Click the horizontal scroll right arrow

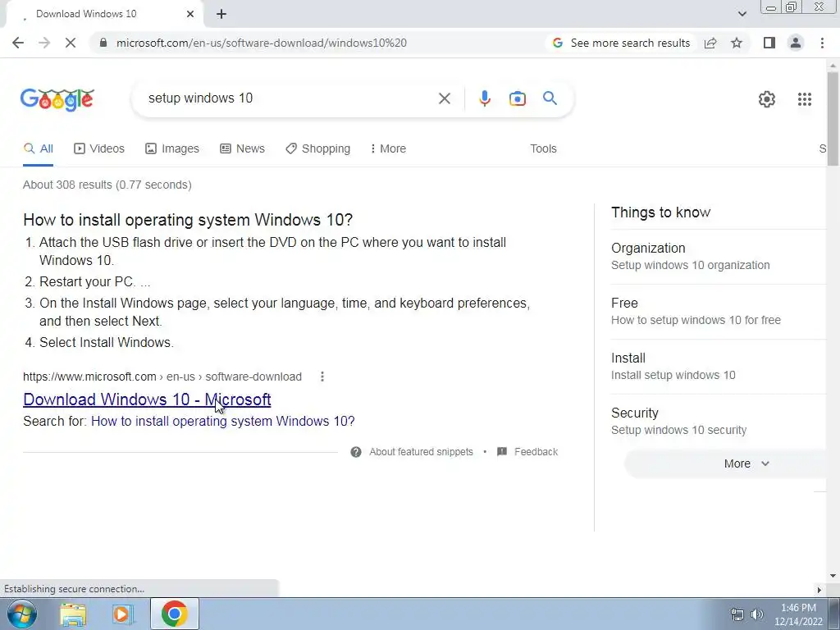coord(819,590)
